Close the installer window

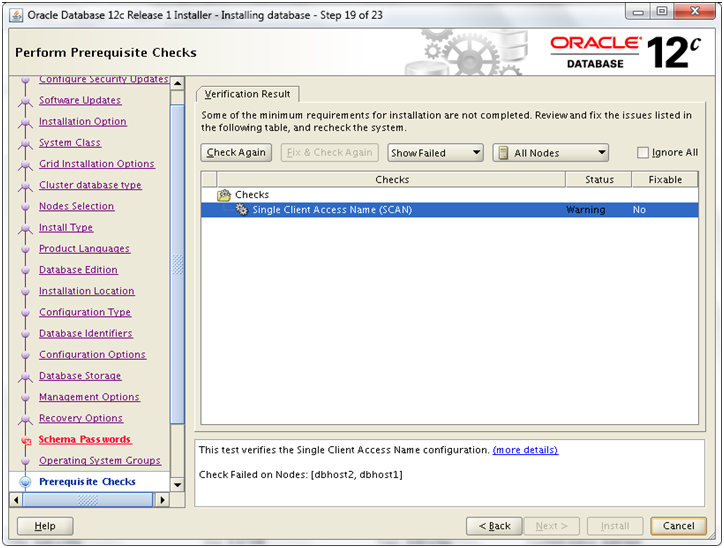(x=695, y=12)
